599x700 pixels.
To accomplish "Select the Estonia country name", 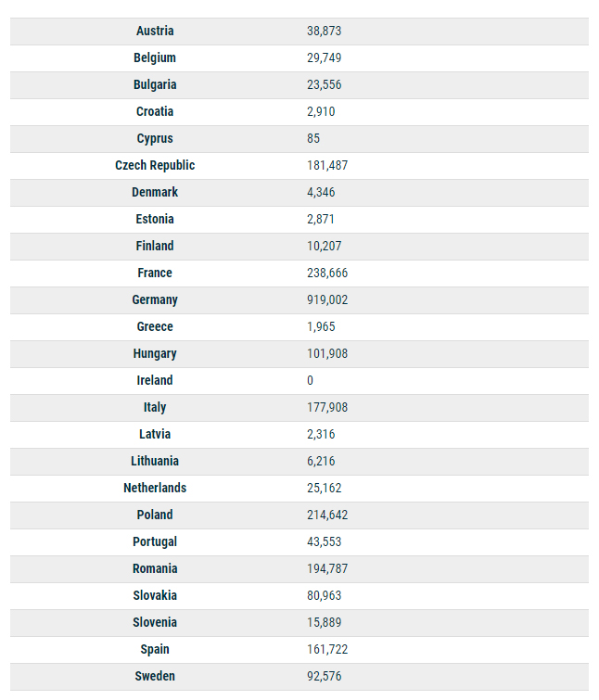I will pos(155,219).
